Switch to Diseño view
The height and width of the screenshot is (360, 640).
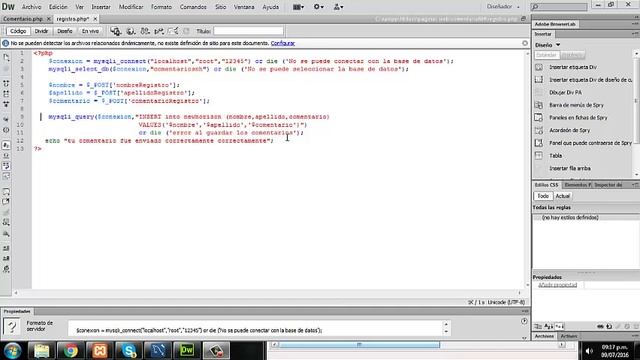pos(64,31)
